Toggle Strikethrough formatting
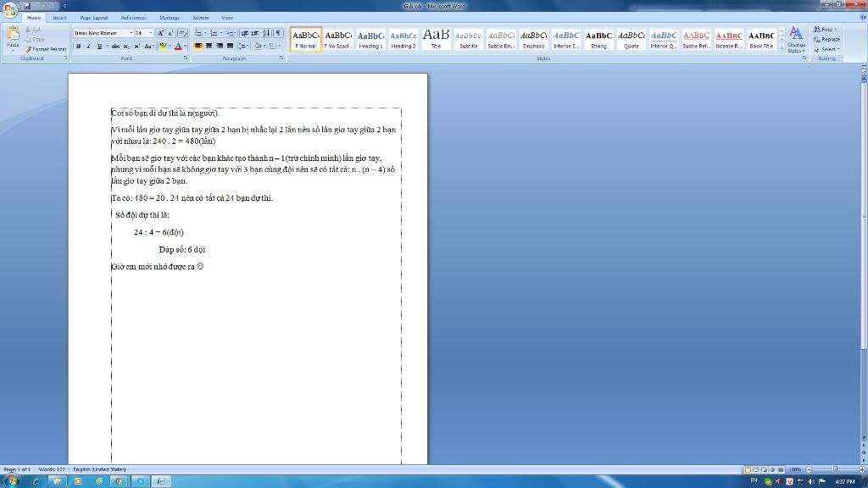This screenshot has width=868, height=488. coord(115,47)
